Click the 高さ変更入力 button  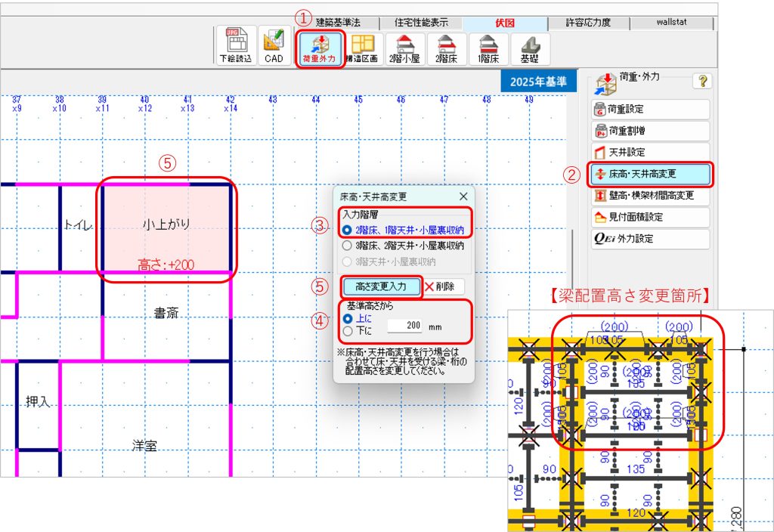pos(380,286)
